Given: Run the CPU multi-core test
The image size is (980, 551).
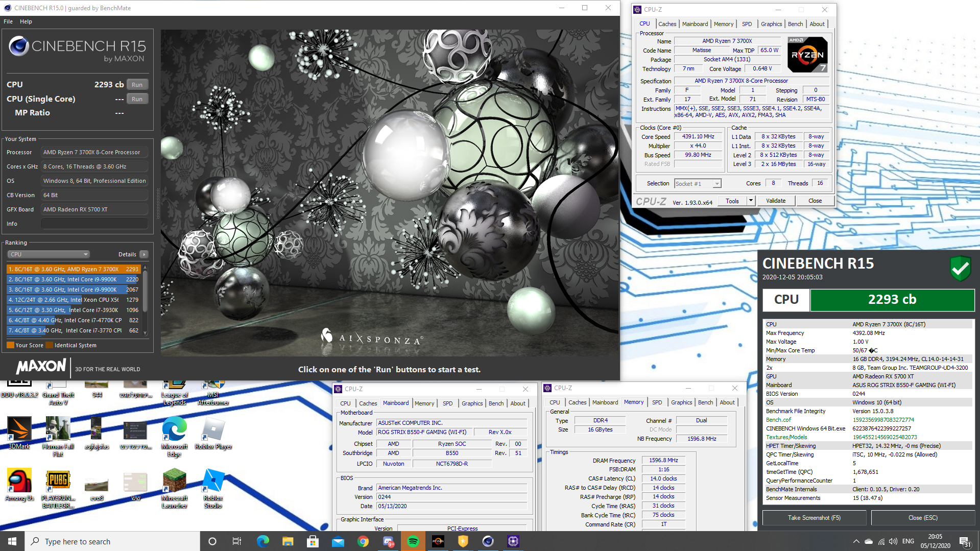Looking at the screenshot, I should (x=137, y=85).
